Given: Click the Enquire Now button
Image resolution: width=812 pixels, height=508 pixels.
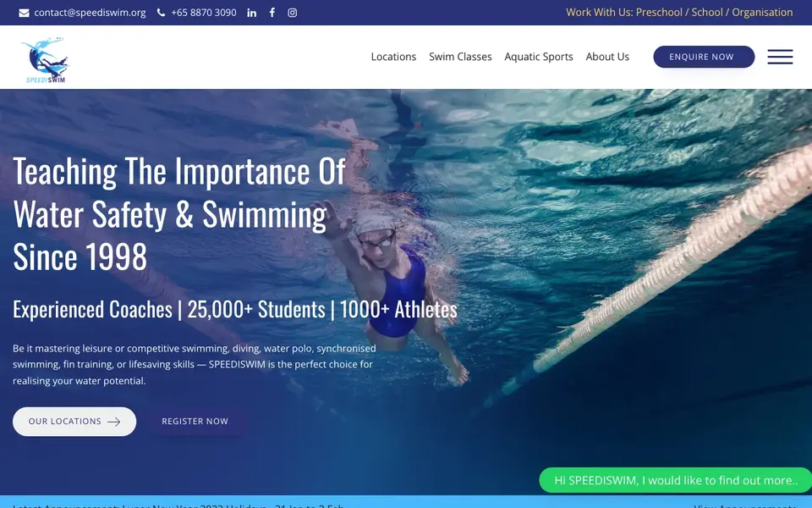Looking at the screenshot, I should 704,57.
